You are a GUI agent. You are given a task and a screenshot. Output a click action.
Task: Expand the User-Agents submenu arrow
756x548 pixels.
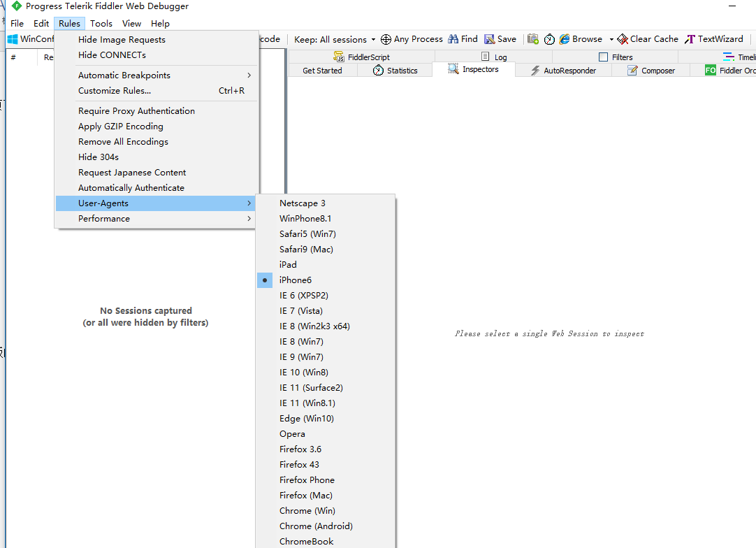tap(249, 203)
